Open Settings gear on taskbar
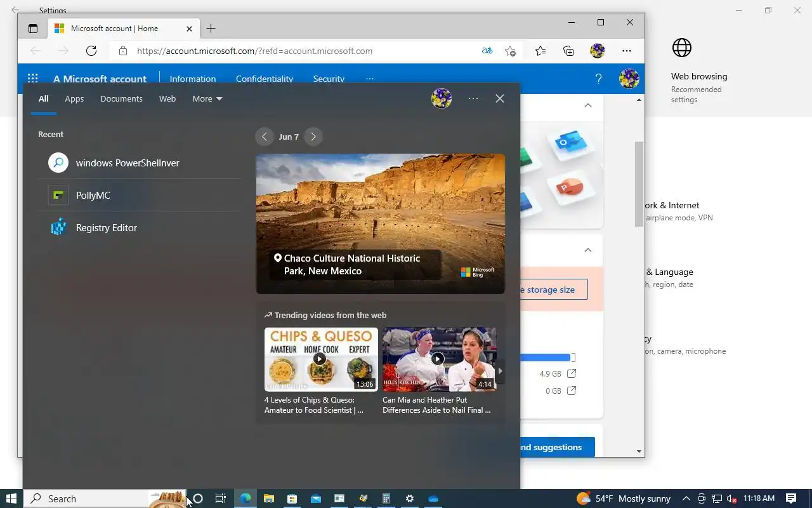Viewport: 812px width, 508px height. tap(410, 498)
